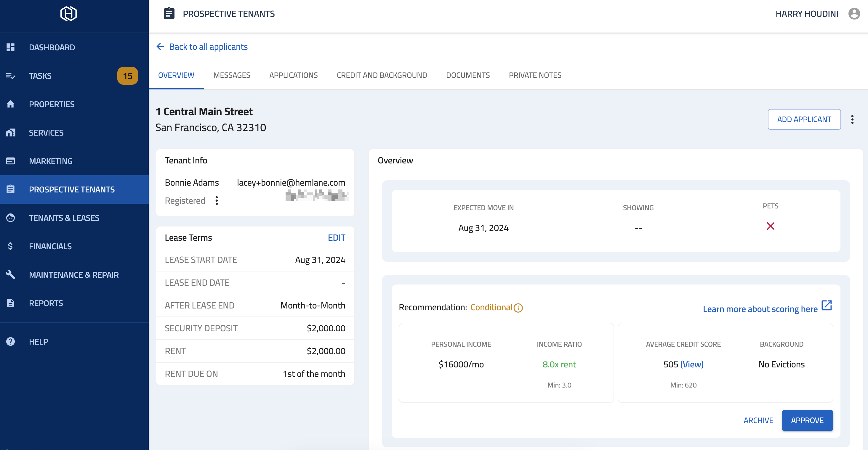This screenshot has height=450, width=868.
Task: Click the red X under Pets
Action: coord(770,226)
